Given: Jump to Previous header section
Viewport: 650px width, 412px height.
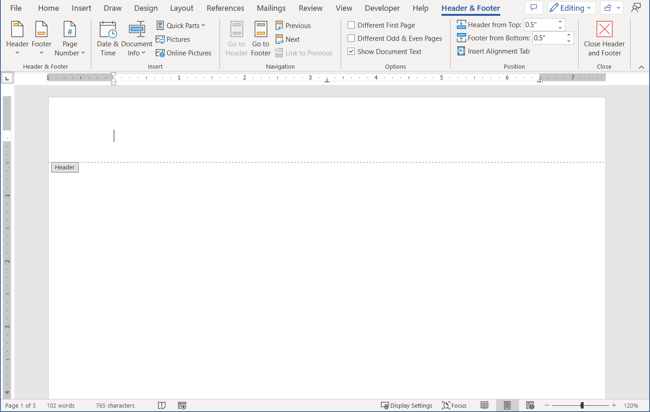Looking at the screenshot, I should 293,25.
